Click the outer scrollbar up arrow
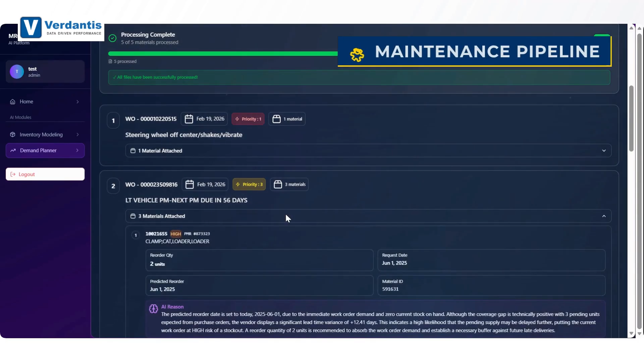Screen dimensions: 644x362 point(640,28)
